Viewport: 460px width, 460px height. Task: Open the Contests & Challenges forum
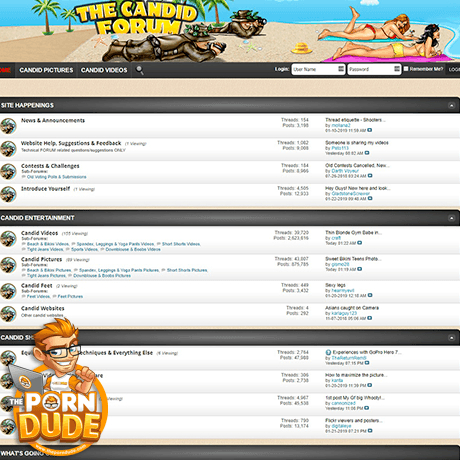50,166
